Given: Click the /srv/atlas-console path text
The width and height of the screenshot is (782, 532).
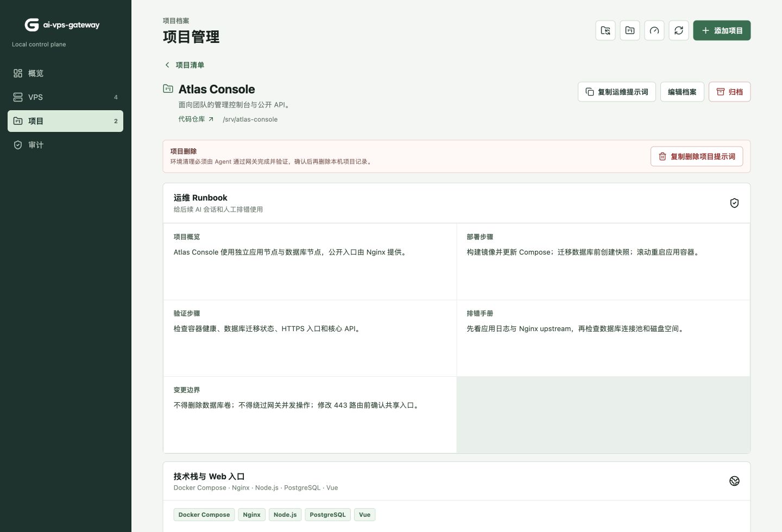Looking at the screenshot, I should click(x=250, y=119).
